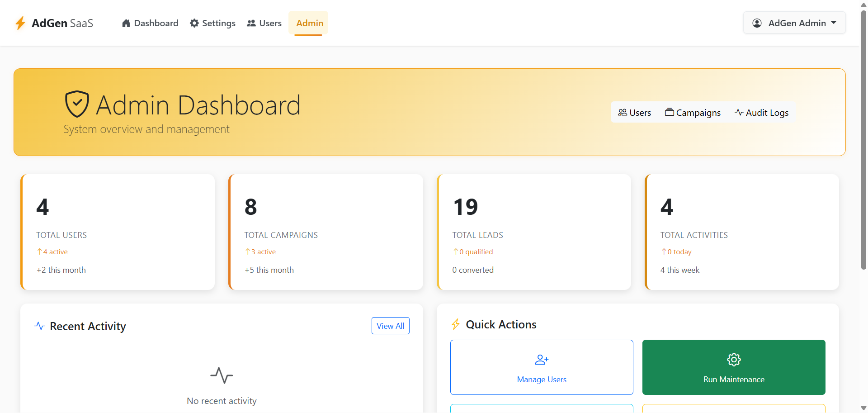Screen dimensions: 868x413
Task: Click the Recent Activity heading text
Action: (88, 326)
